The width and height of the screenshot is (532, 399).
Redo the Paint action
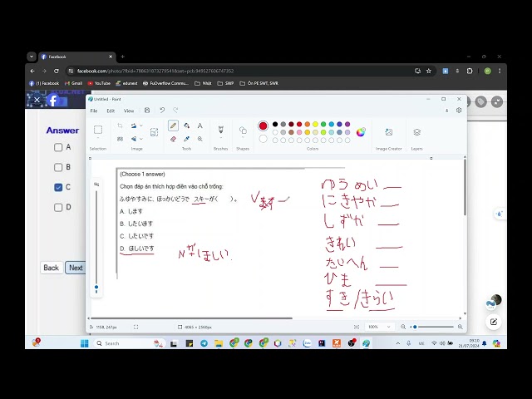175,111
